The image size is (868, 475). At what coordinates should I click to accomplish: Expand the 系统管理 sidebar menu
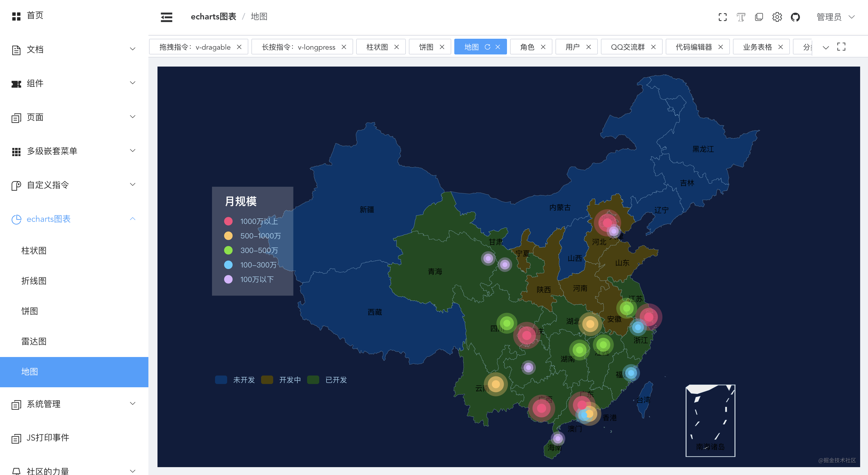tap(44, 404)
